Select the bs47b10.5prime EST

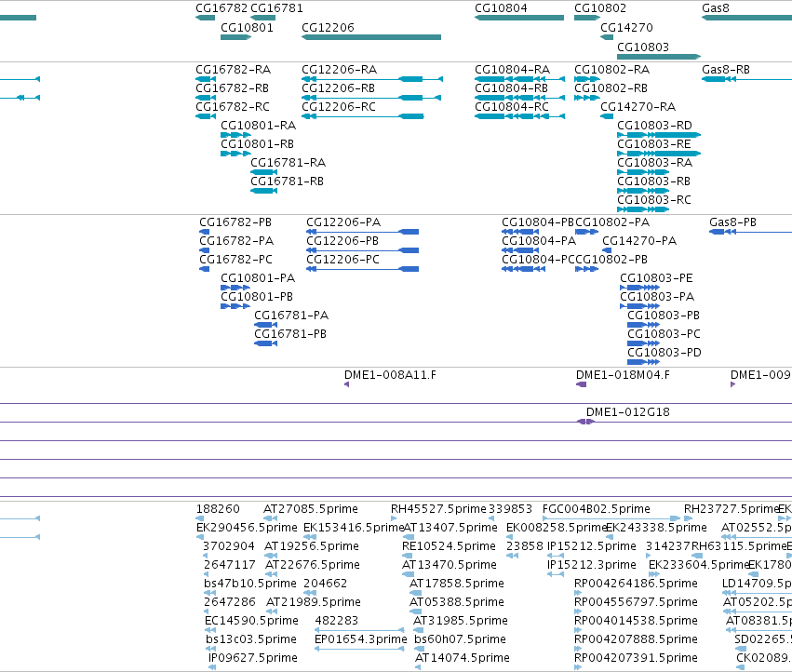coord(210,593)
